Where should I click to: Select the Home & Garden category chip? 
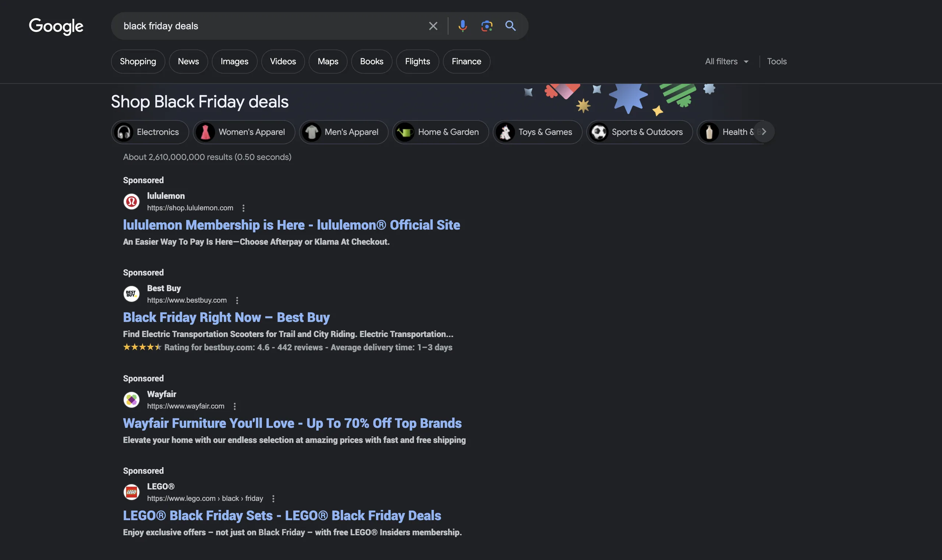point(440,132)
